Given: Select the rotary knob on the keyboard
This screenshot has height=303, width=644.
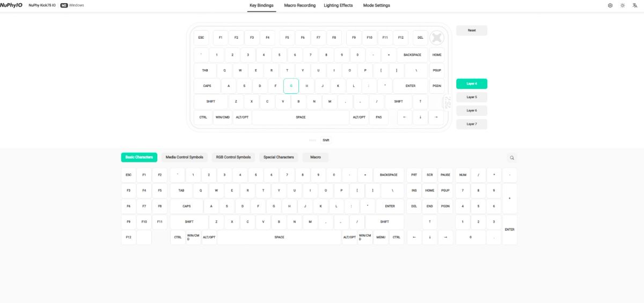Looking at the screenshot, I should click(x=437, y=38).
